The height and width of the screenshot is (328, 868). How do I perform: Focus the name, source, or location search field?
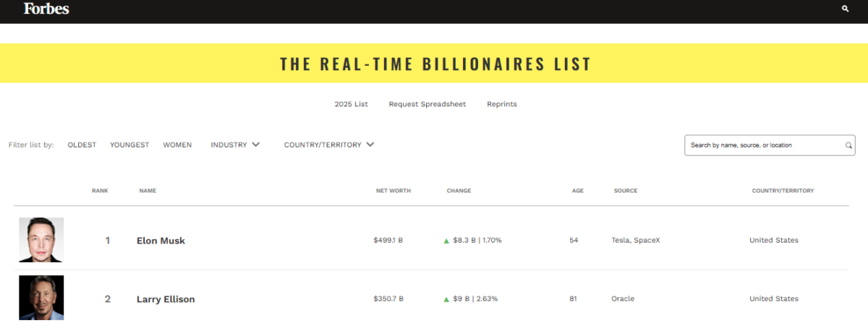763,145
